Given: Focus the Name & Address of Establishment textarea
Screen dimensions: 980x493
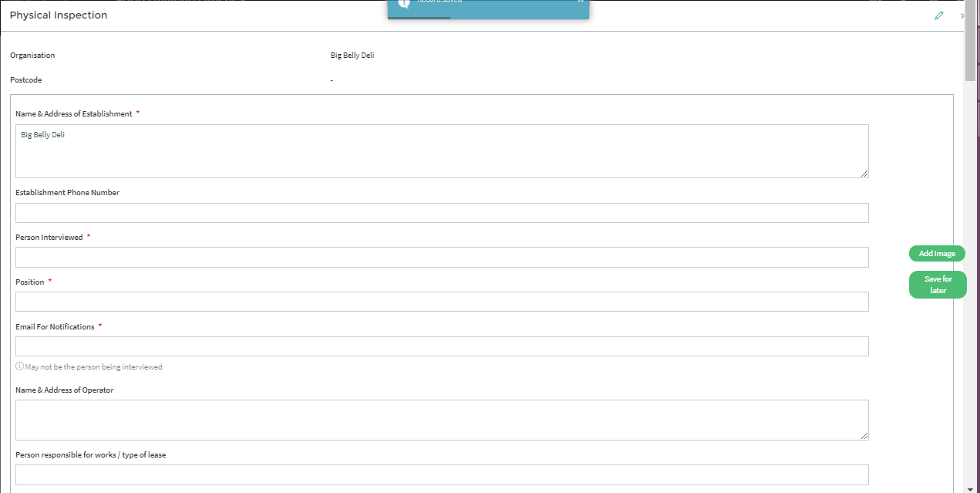Looking at the screenshot, I should (x=441, y=151).
